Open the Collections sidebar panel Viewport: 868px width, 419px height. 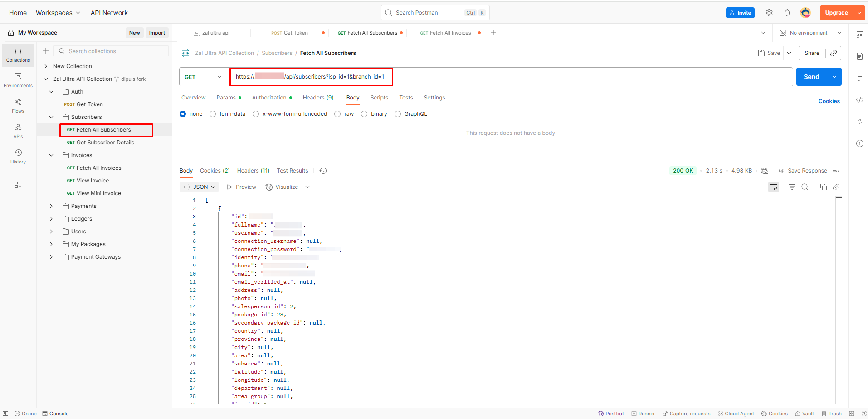click(18, 55)
